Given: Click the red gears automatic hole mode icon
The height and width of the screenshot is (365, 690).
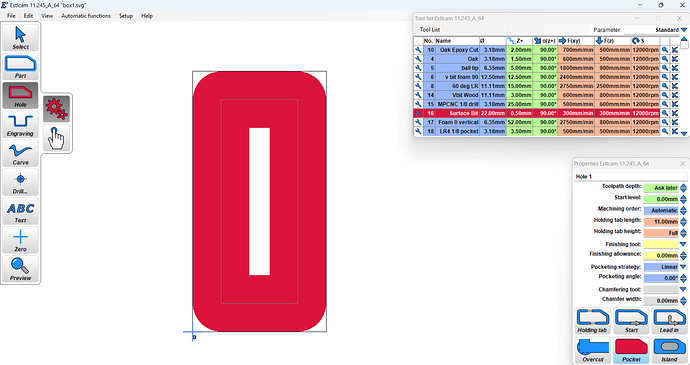Looking at the screenshot, I should (x=56, y=109).
